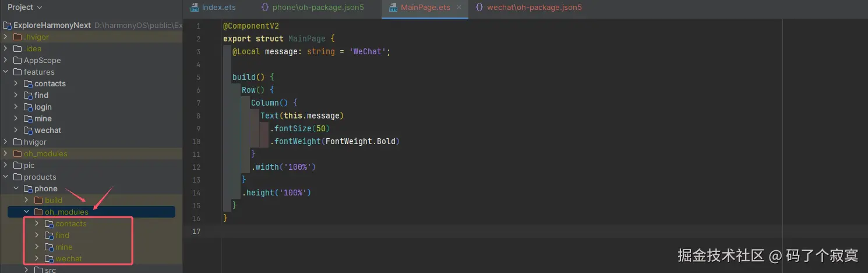Click find module icon under phone oh_modules

(x=49, y=236)
